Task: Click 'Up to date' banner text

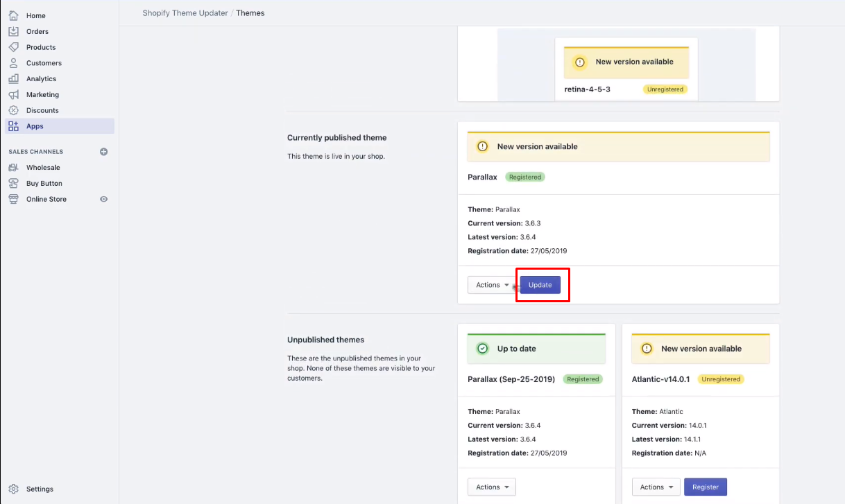Action: pyautogui.click(x=517, y=349)
